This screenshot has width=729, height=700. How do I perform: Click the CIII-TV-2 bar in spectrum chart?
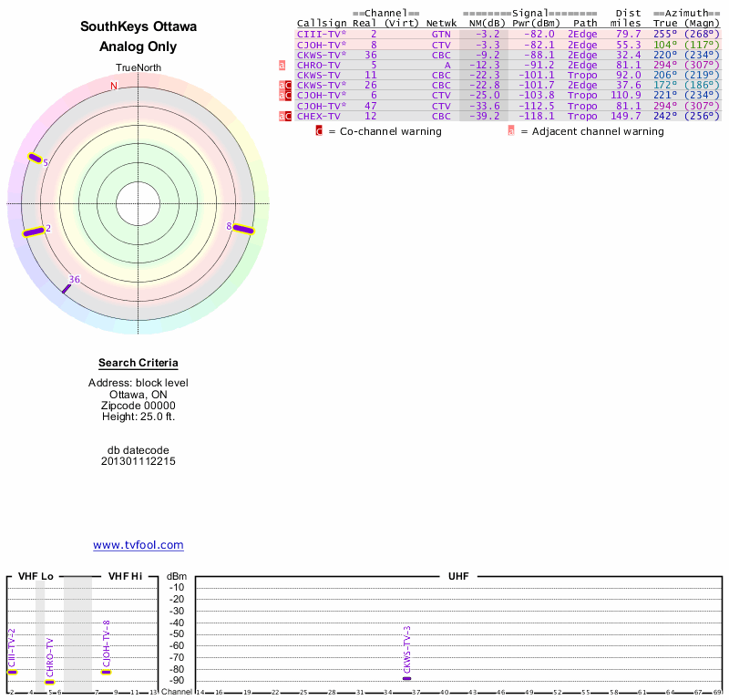tap(12, 672)
